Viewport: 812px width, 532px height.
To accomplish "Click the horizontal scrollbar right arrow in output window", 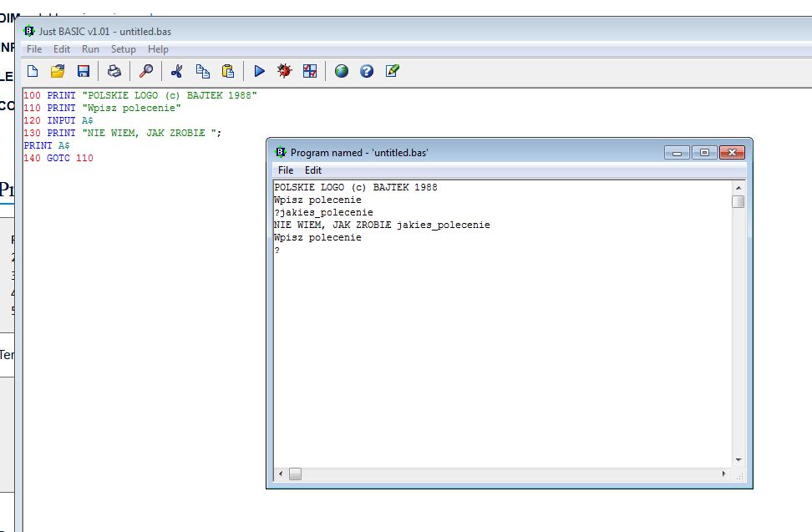I will [x=723, y=474].
